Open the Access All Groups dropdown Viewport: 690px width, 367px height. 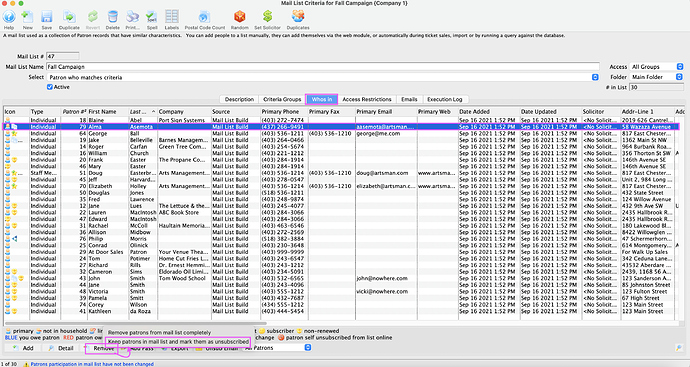click(656, 67)
